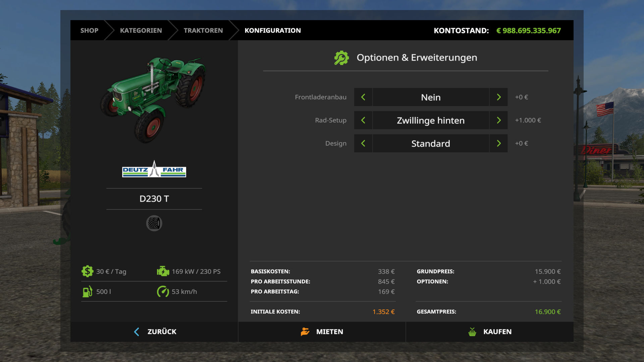The image size is (644, 362).
Task: Click the Deutz Fahr brand logo
Action: click(x=154, y=170)
